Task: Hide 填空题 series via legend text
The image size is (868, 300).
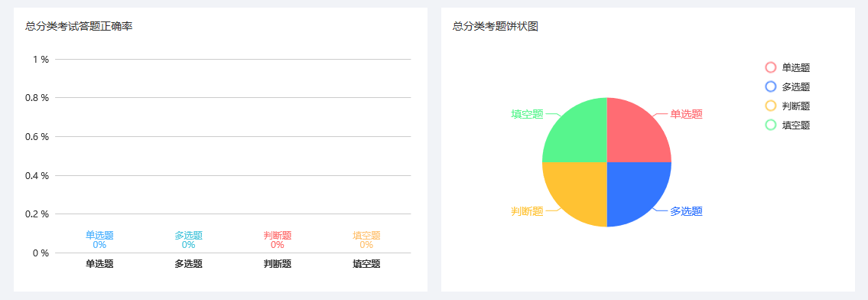Action: [796, 125]
